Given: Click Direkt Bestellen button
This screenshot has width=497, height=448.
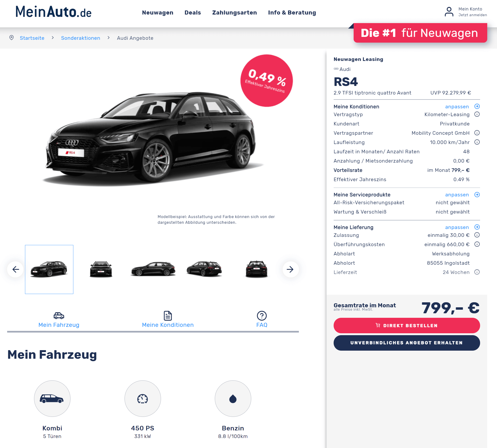Looking at the screenshot, I should click(407, 326).
